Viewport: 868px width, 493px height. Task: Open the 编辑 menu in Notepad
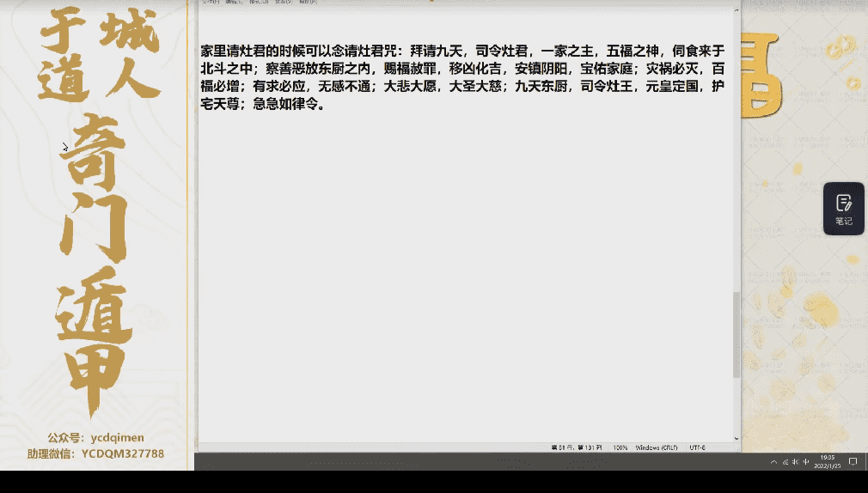234,3
